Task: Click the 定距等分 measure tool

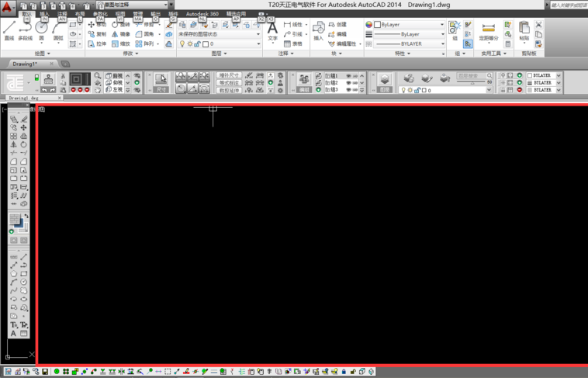Action: pyautogui.click(x=489, y=31)
